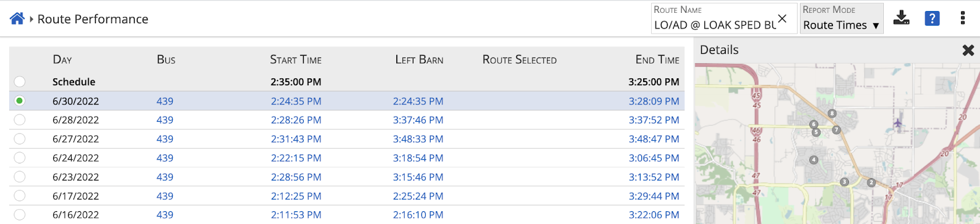980x224 pixels.
Task: Go to the Home icon
Action: point(17,19)
